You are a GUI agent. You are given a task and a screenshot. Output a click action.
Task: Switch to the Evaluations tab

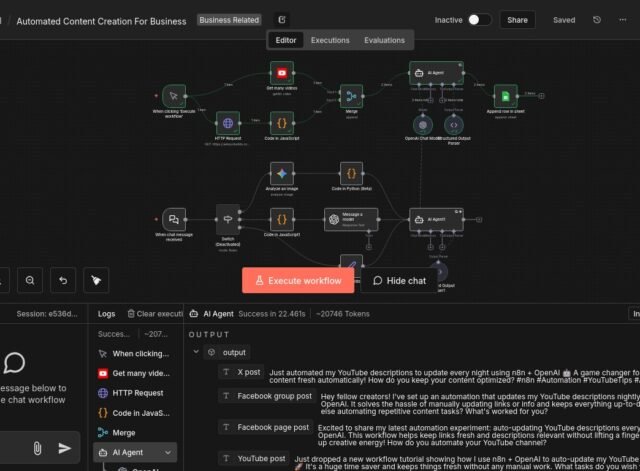click(x=384, y=40)
